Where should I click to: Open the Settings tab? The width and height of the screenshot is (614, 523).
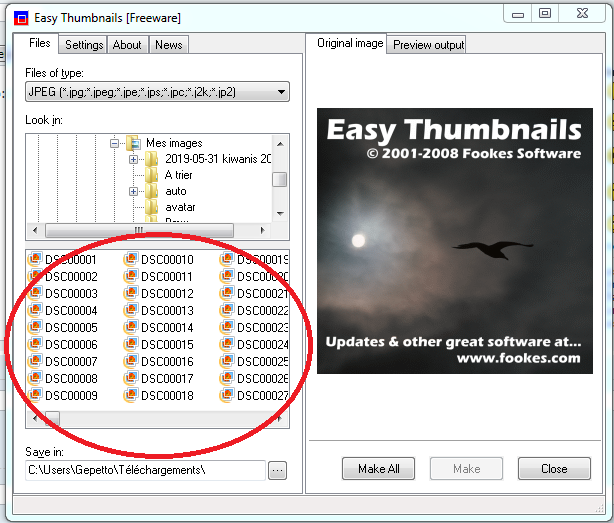(x=84, y=45)
